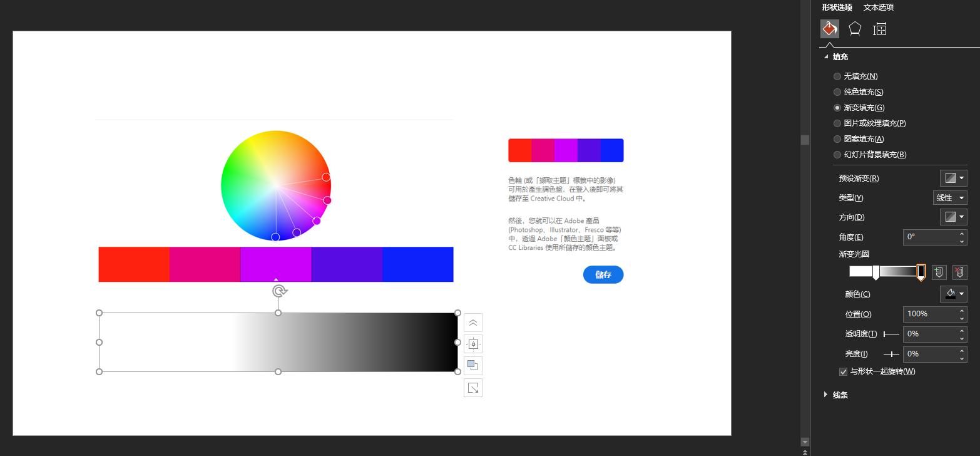
Task: Collapse the 填充 (Fill) section
Action: tap(826, 57)
